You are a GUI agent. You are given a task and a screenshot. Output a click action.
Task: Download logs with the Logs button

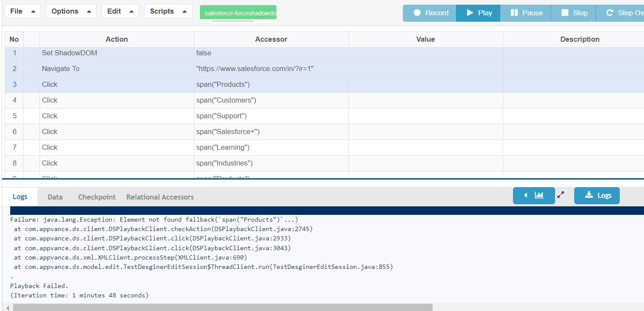pyautogui.click(x=597, y=196)
